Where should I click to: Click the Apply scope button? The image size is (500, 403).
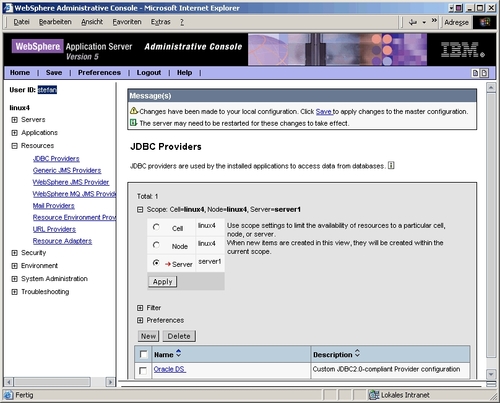(x=162, y=282)
